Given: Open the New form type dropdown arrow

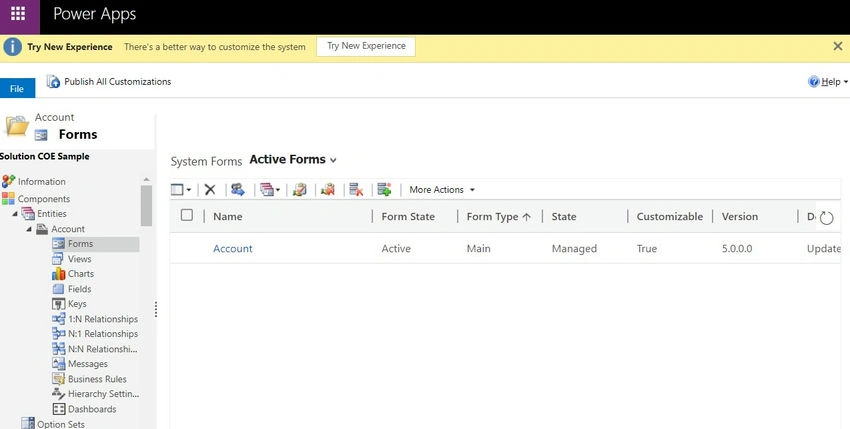Looking at the screenshot, I should (x=189, y=190).
